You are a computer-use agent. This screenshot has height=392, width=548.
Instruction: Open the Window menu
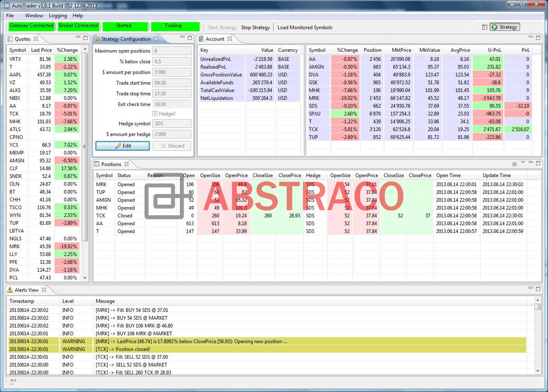(x=34, y=15)
